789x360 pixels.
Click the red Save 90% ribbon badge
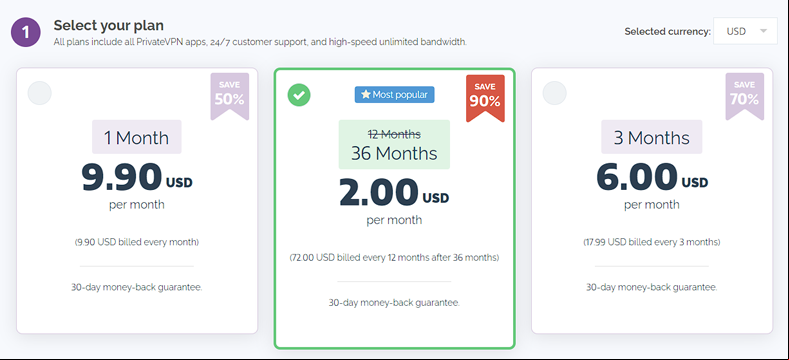486,99
